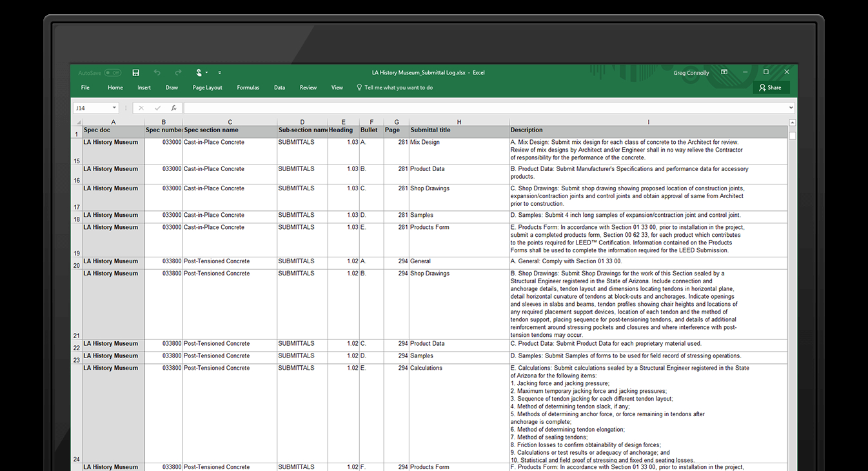Screen dimensions: 868x471
Task: Click the Cancel X icon in formula bar
Action: click(x=141, y=108)
